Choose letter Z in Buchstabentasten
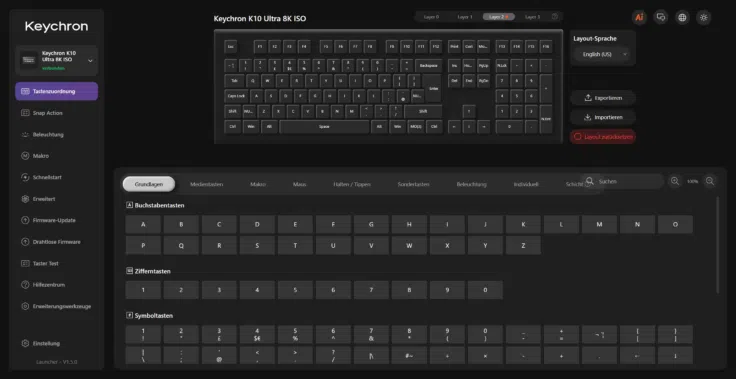The image size is (736, 379). point(523,246)
